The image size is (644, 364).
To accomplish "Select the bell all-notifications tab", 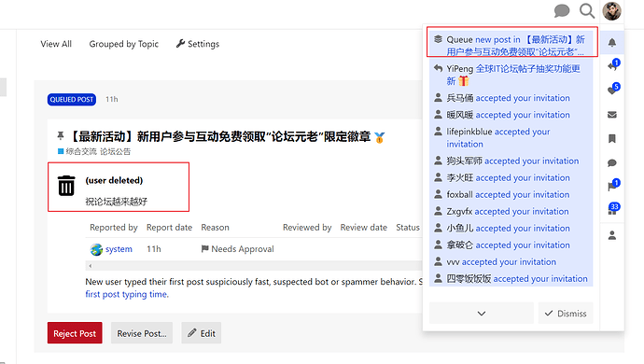I will click(612, 42).
